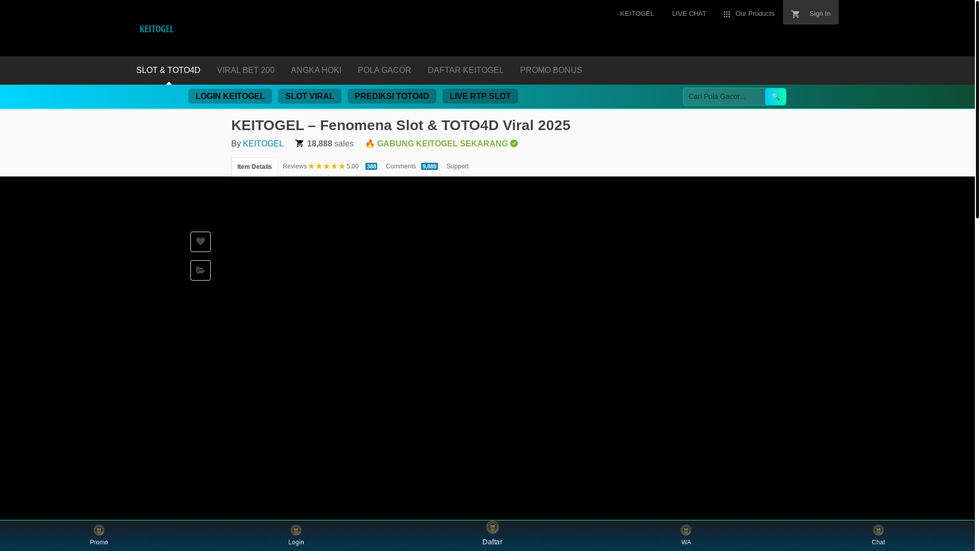The width and height of the screenshot is (980, 551).
Task: Click the fire icon beside GABUNG
Action: (370, 144)
